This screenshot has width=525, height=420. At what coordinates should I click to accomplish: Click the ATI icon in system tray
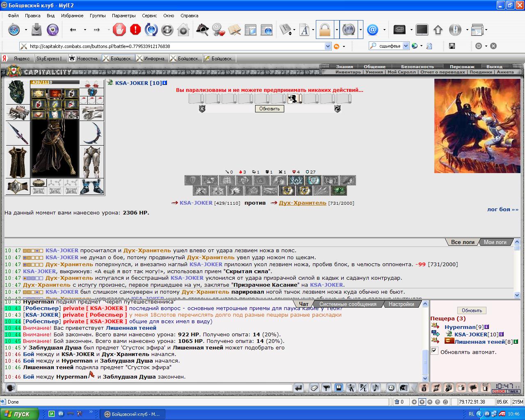coord(502,414)
